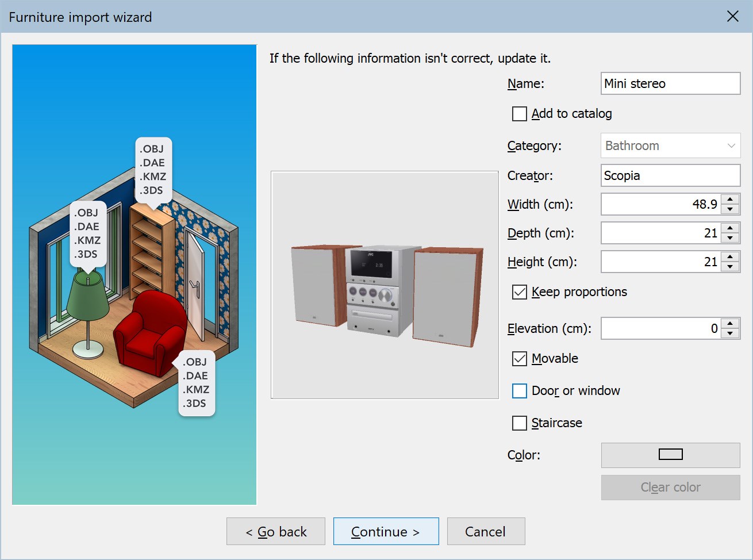Viewport: 753px width, 560px height.
Task: Disable the "Movable" checkbox
Action: point(520,358)
